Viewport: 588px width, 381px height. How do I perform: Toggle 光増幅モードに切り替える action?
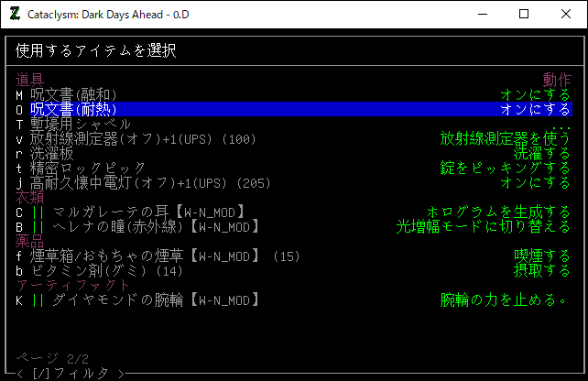[x=483, y=226]
